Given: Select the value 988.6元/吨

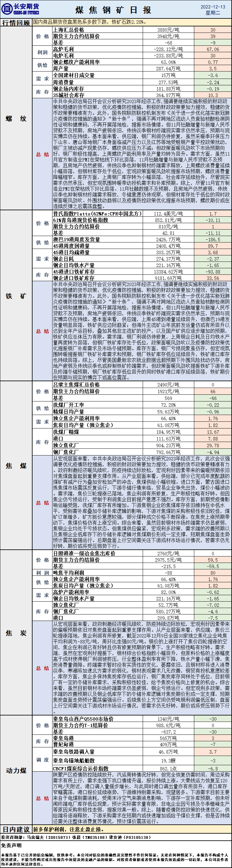Looking at the screenshot, I should (168, 725).
